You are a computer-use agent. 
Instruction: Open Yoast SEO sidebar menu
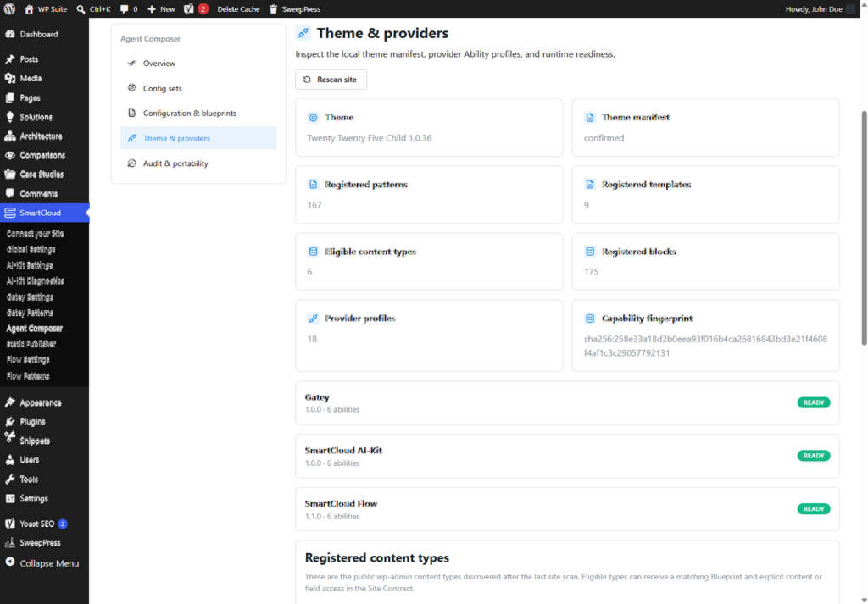pyautogui.click(x=44, y=524)
